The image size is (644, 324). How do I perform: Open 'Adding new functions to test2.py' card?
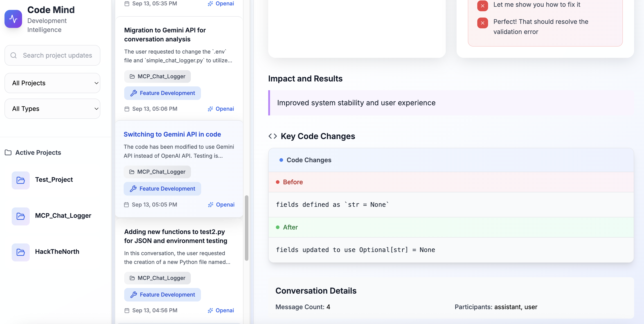pos(176,236)
